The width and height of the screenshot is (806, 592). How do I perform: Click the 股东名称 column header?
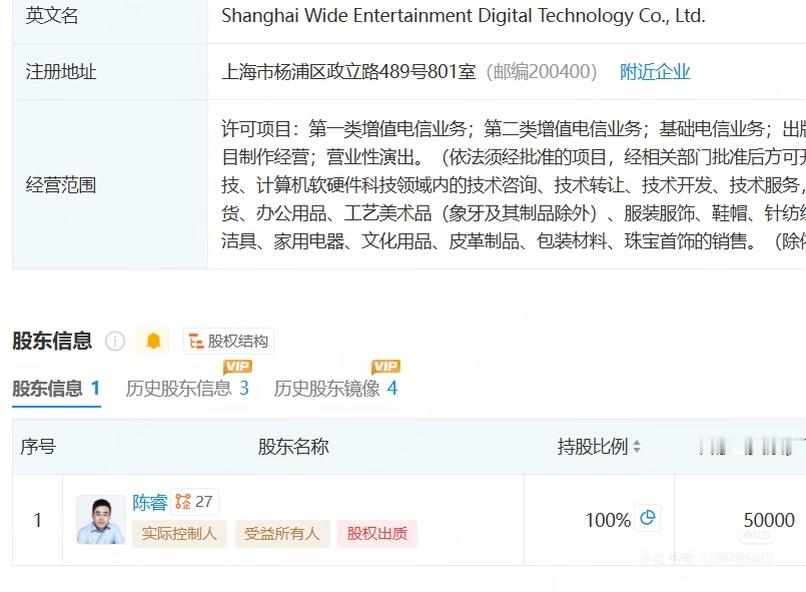pos(293,447)
